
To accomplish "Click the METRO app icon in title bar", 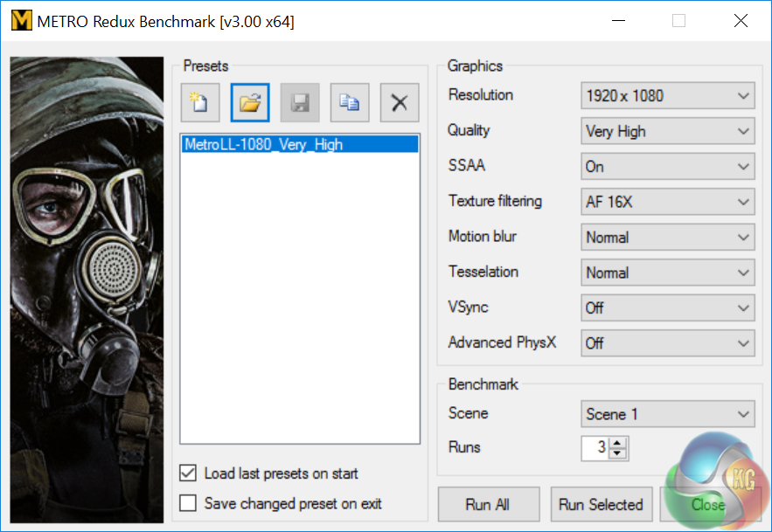I will pos(21,21).
